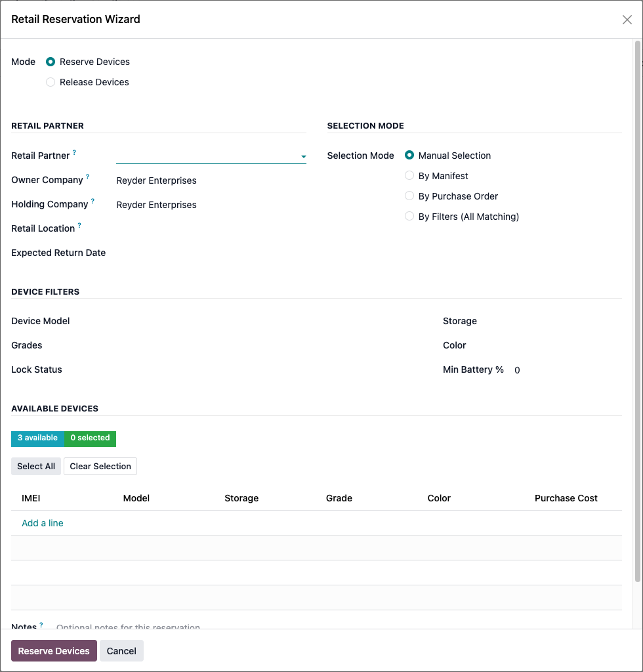The height and width of the screenshot is (672, 643).
Task: Sort by Storage column header
Action: [241, 498]
